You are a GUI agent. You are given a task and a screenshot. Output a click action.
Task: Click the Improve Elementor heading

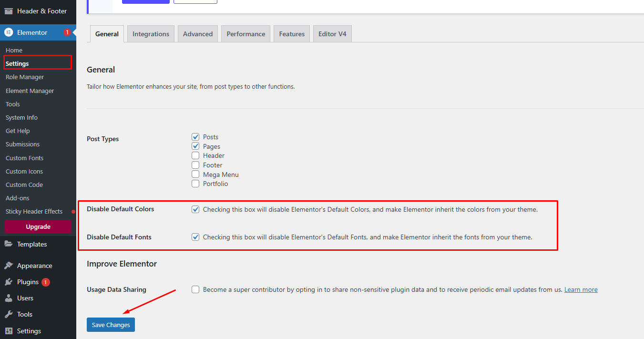[122, 264]
